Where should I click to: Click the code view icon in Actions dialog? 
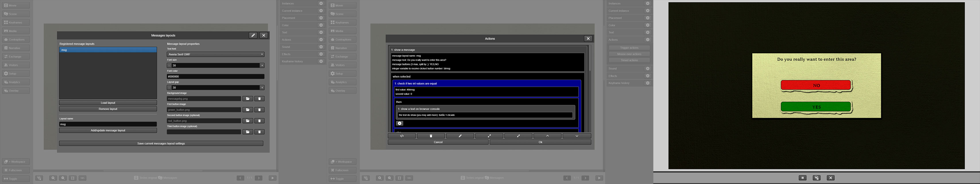point(402,136)
